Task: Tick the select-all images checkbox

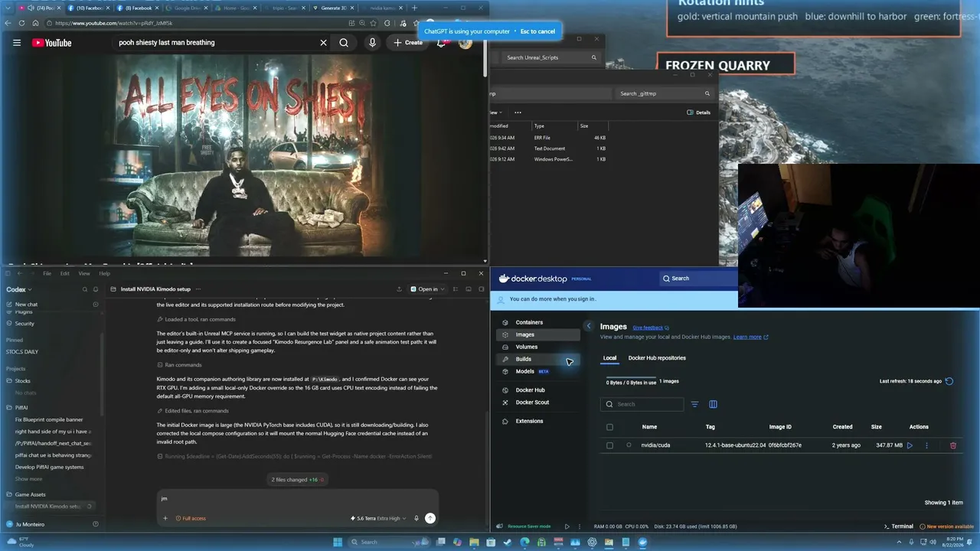Action: coord(609,427)
